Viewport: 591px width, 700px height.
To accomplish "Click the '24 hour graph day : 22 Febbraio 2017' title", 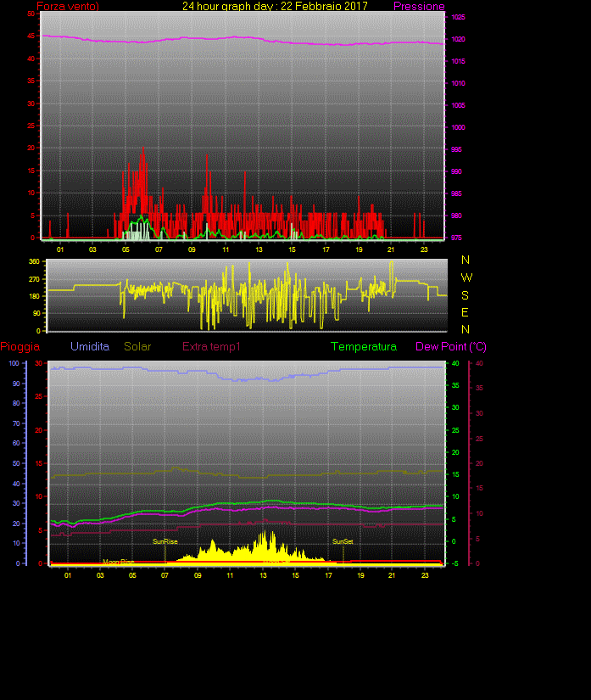I will pyautogui.click(x=275, y=6).
